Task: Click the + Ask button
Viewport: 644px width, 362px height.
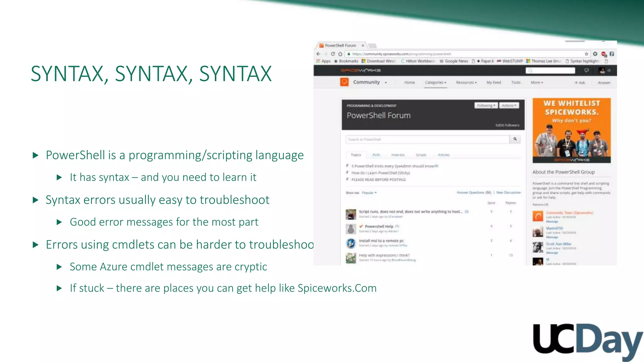Action: coord(580,83)
